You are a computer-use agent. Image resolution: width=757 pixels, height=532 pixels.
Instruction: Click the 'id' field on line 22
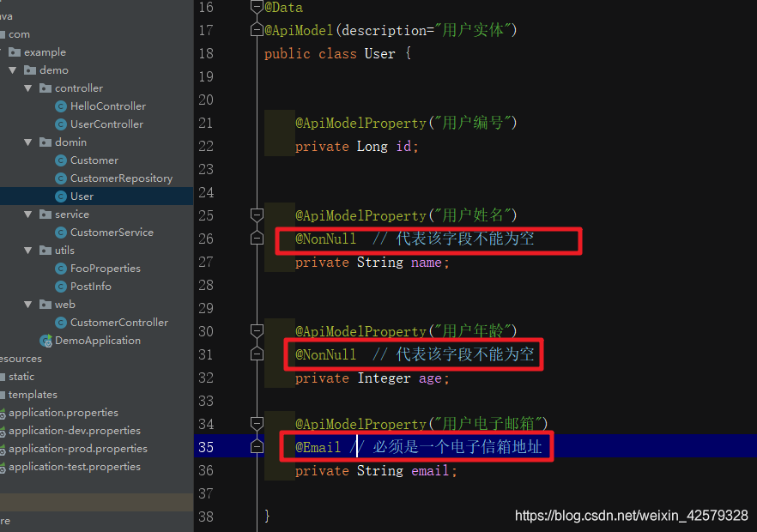[x=403, y=146]
